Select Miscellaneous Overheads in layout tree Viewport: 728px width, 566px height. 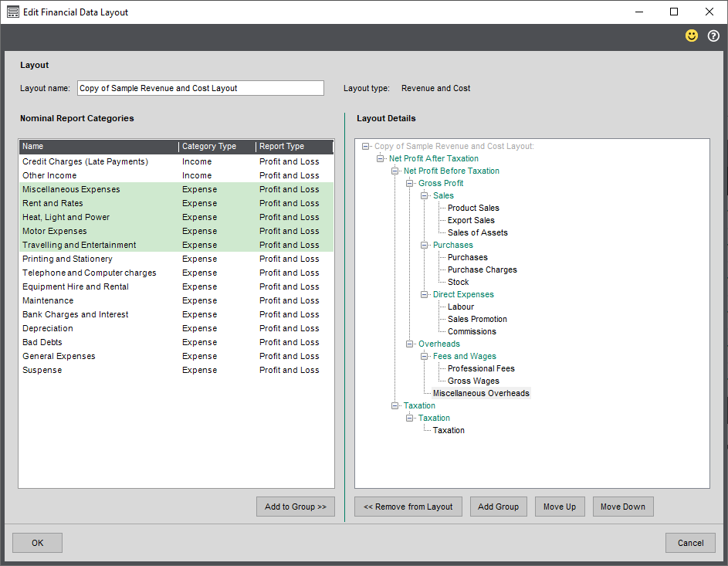[481, 394]
